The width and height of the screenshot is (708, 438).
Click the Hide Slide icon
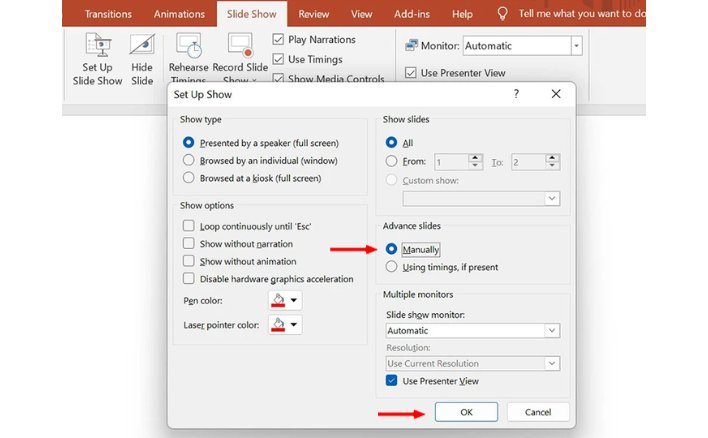[x=142, y=47]
